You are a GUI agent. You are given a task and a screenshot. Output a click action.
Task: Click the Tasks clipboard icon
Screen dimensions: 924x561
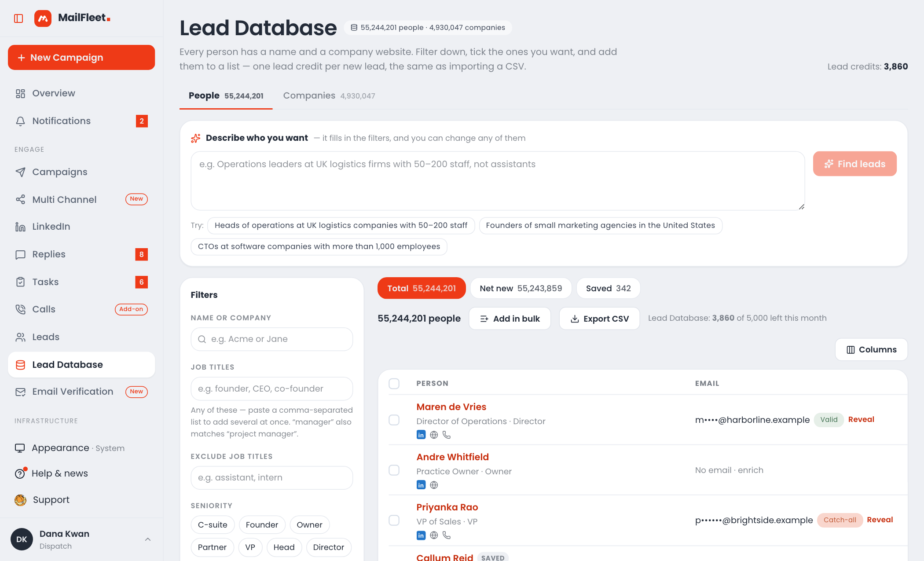pos(20,282)
